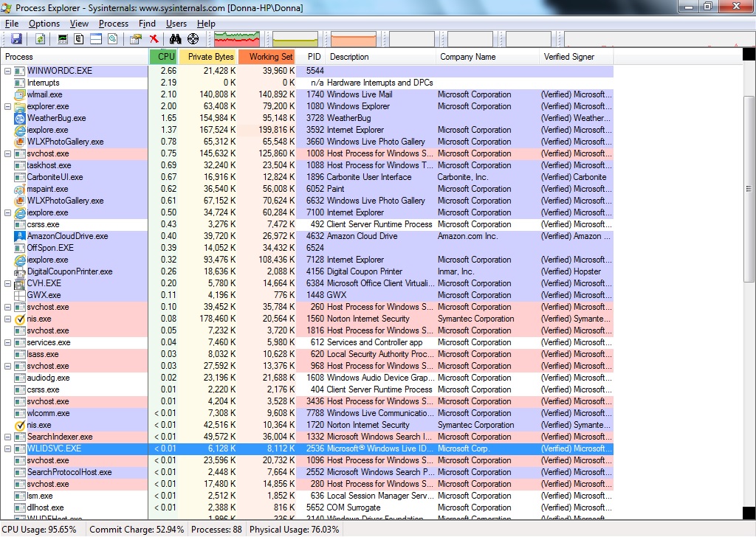The image size is (756, 537).
Task: Click the explorer.exe folder icon
Action: [20, 106]
